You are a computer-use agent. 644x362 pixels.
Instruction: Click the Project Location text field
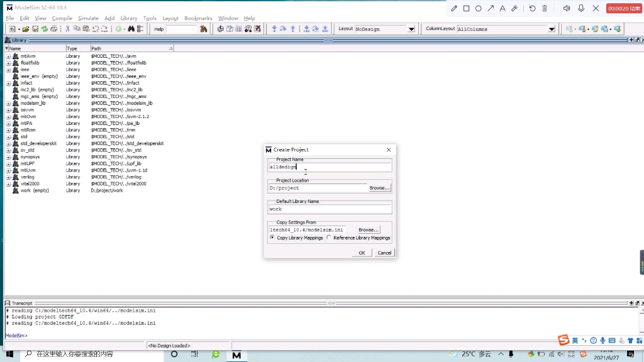(x=318, y=188)
